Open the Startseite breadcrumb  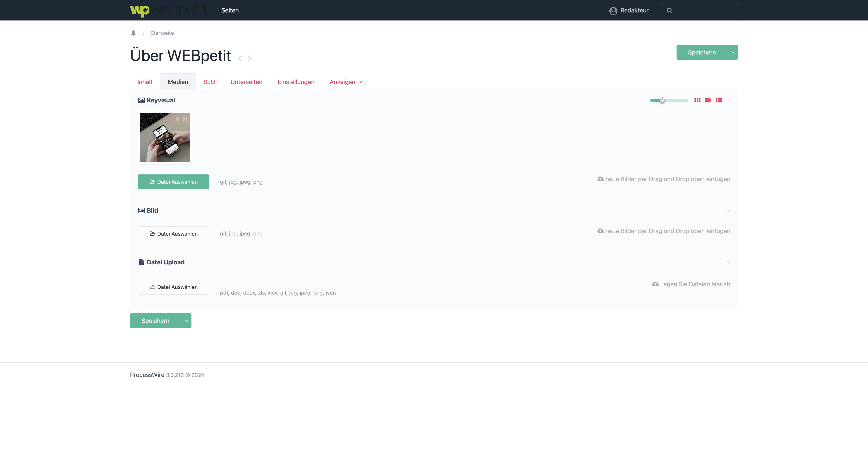pos(162,33)
